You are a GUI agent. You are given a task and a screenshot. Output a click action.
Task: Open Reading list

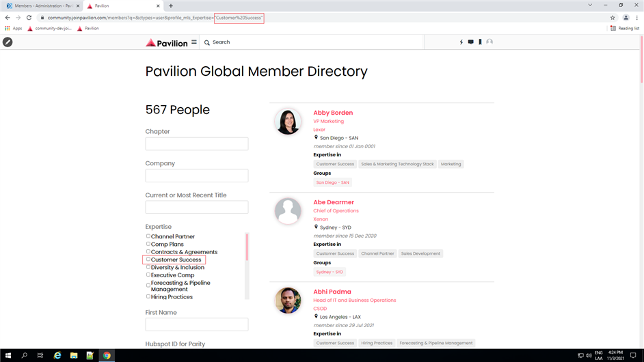point(625,28)
